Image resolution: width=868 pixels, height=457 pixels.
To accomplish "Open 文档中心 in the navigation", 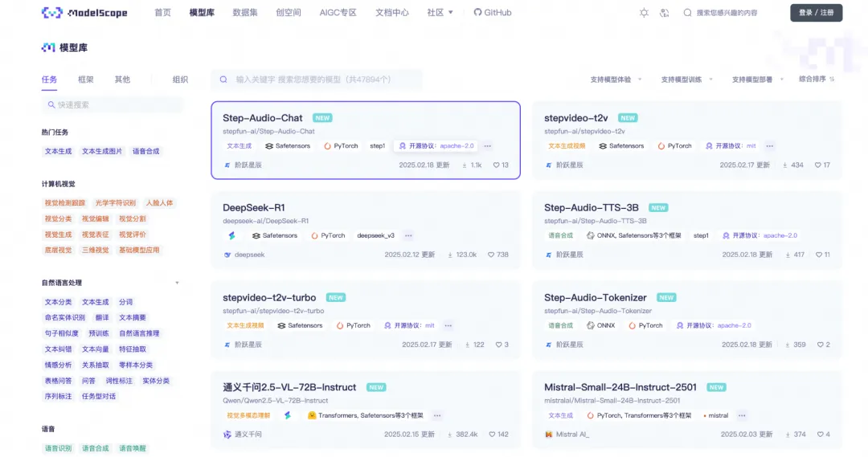I will coord(392,12).
